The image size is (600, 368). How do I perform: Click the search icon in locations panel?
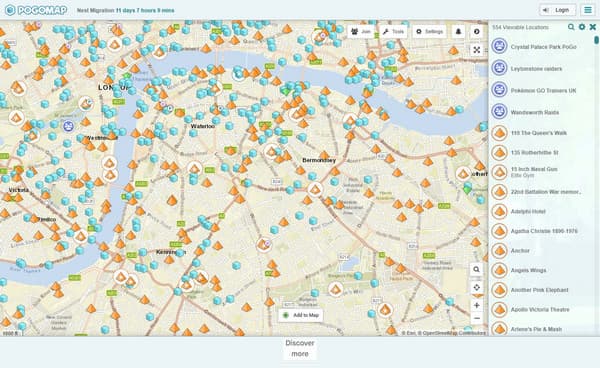[x=571, y=27]
